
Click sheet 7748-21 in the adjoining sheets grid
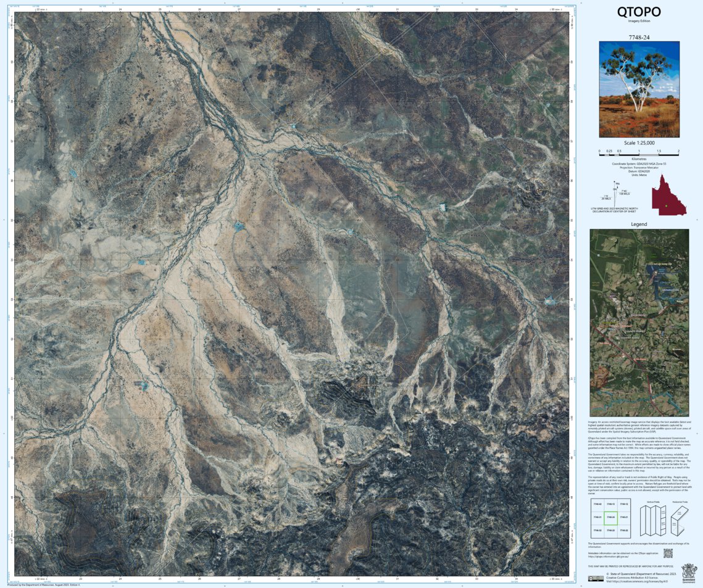(x=623, y=517)
